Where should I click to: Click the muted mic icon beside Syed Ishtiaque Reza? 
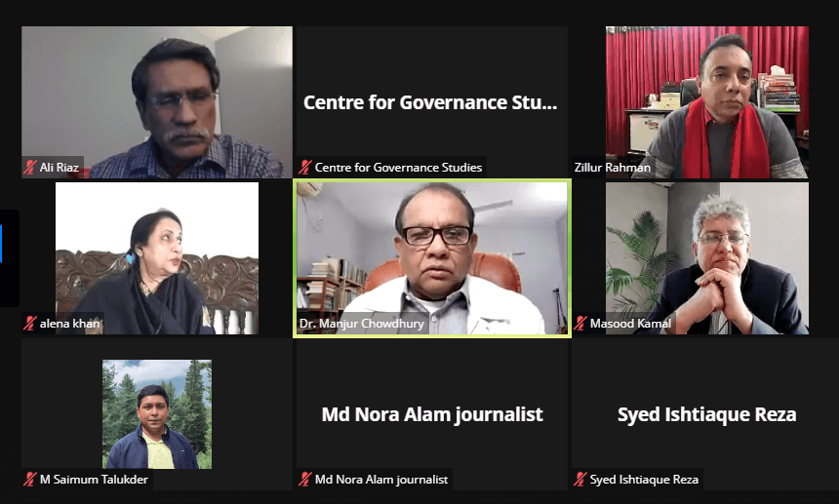click(580, 480)
